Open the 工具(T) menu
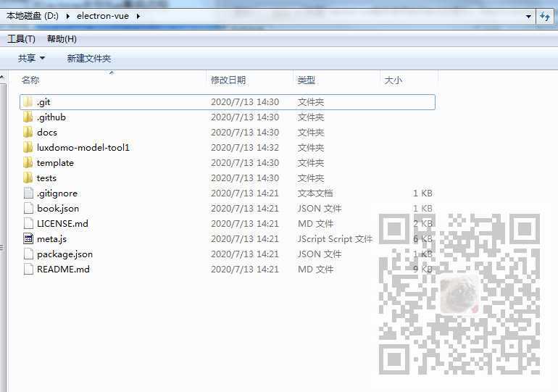Image resolution: width=558 pixels, height=392 pixels. coord(21,39)
